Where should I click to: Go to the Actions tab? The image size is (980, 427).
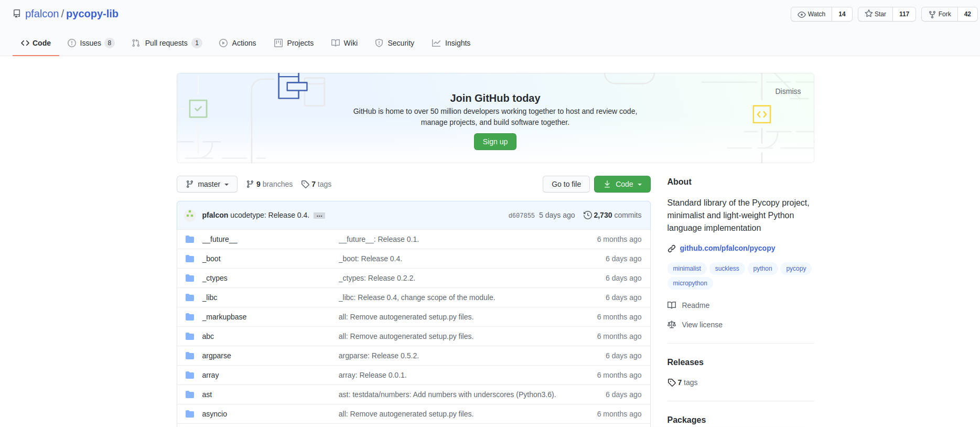click(x=238, y=43)
